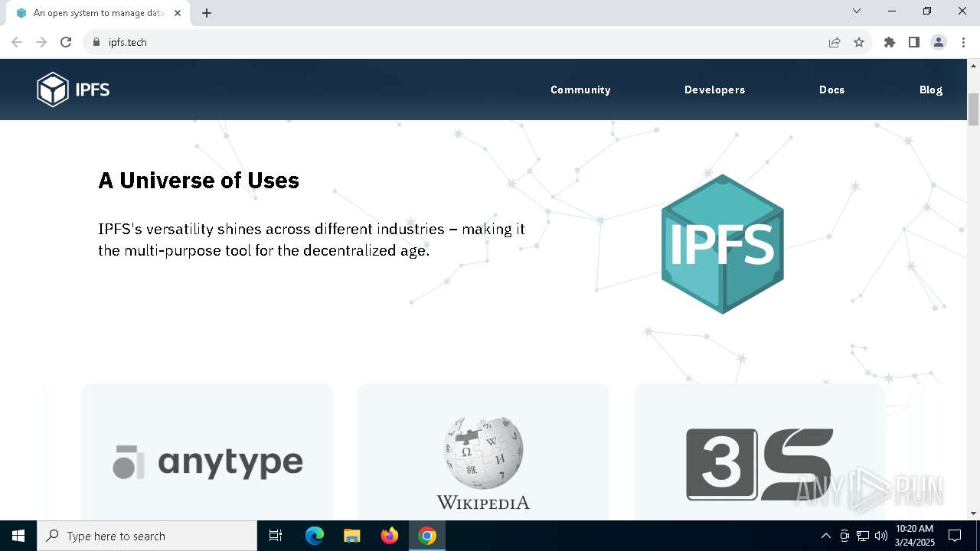Toggle the Chrome side panel

click(914, 42)
